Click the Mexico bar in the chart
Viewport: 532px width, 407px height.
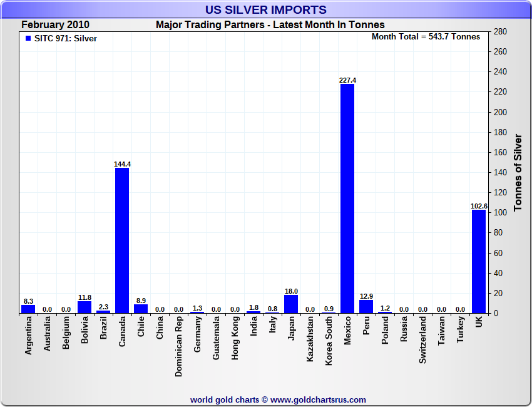click(347, 198)
